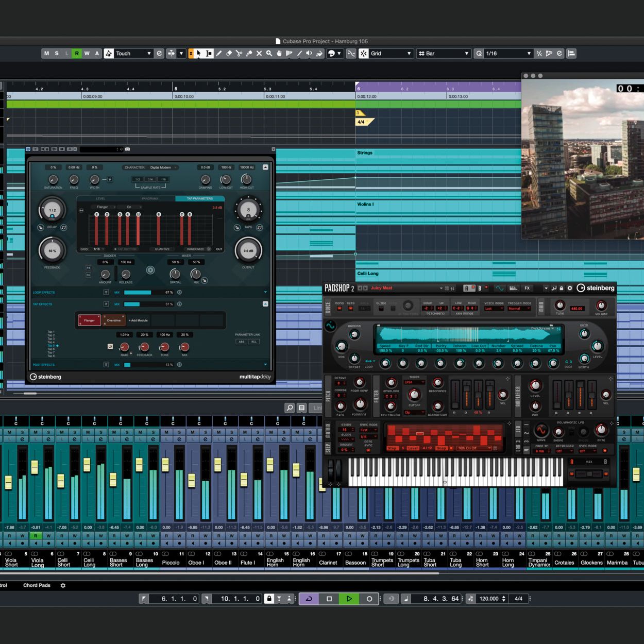Toggle global Write W automation button
The image size is (644, 644).
pos(87,54)
